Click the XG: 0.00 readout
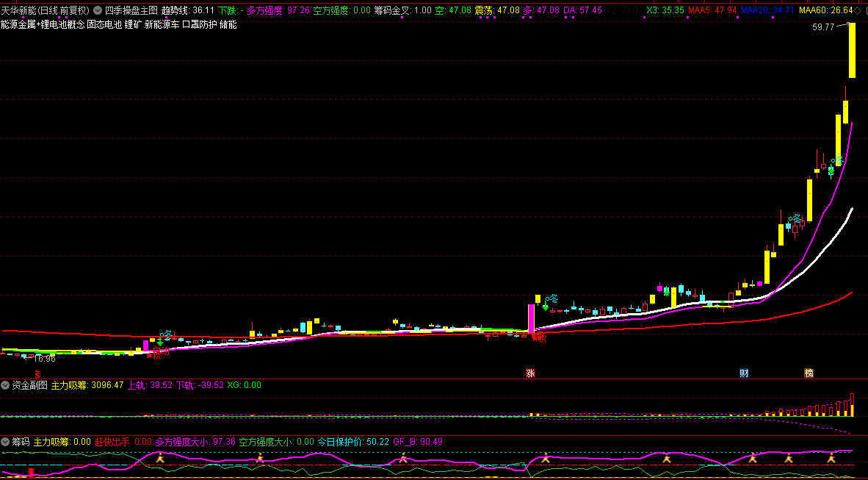Image resolution: width=868 pixels, height=480 pixels. (244, 385)
